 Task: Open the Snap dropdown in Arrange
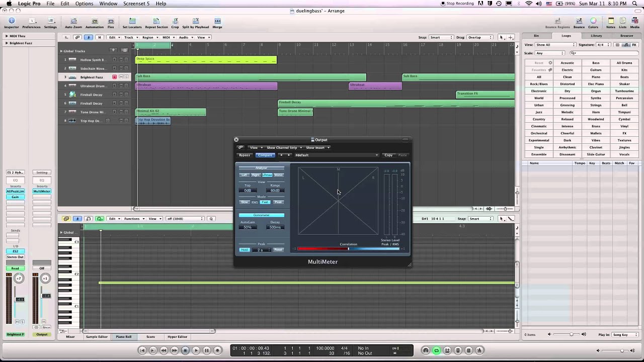pyautogui.click(x=441, y=37)
